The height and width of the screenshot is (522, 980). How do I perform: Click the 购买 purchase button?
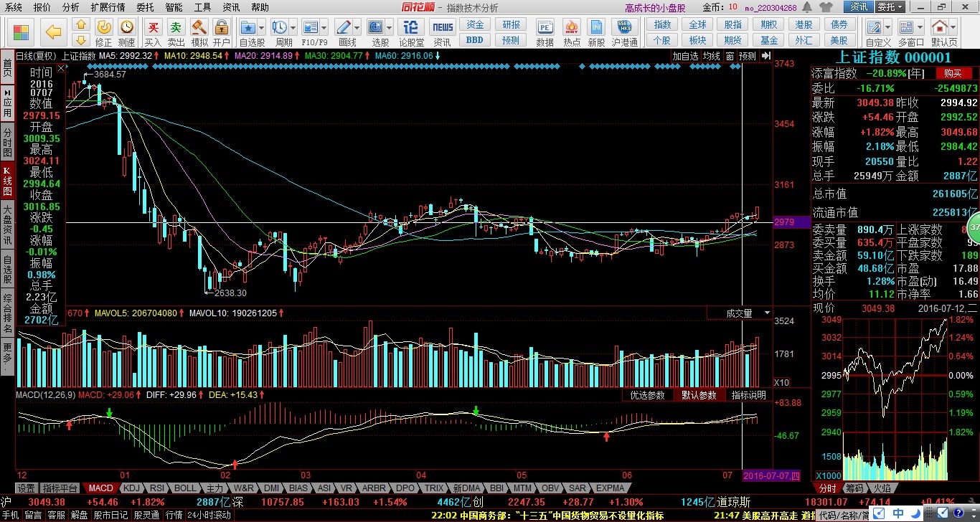pos(953,73)
